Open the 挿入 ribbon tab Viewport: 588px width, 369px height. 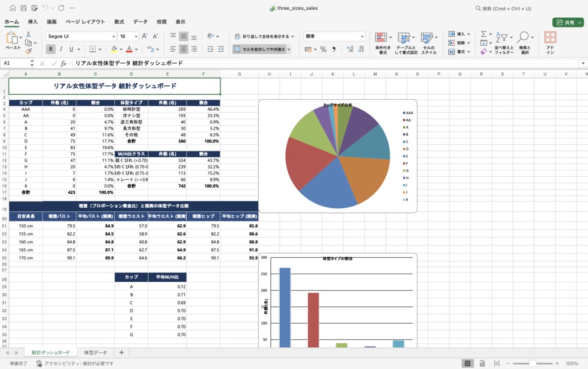[x=33, y=22]
